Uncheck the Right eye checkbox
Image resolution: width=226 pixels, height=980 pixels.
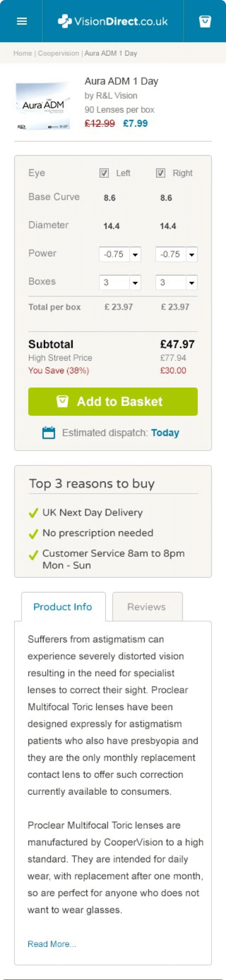pos(161,173)
